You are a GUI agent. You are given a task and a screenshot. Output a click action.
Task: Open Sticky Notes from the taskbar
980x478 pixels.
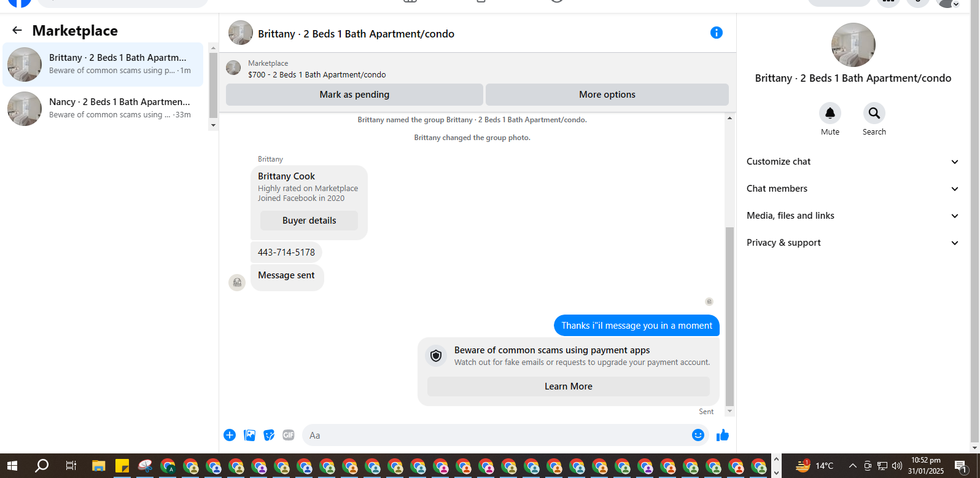[122, 466]
